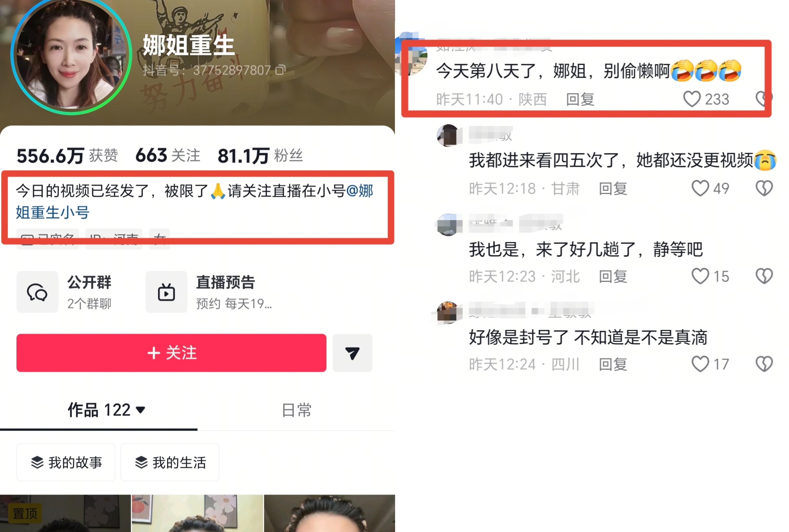The width and height of the screenshot is (789, 532).
Task: Open the 我的故事 collection
Action: pyautogui.click(x=66, y=462)
